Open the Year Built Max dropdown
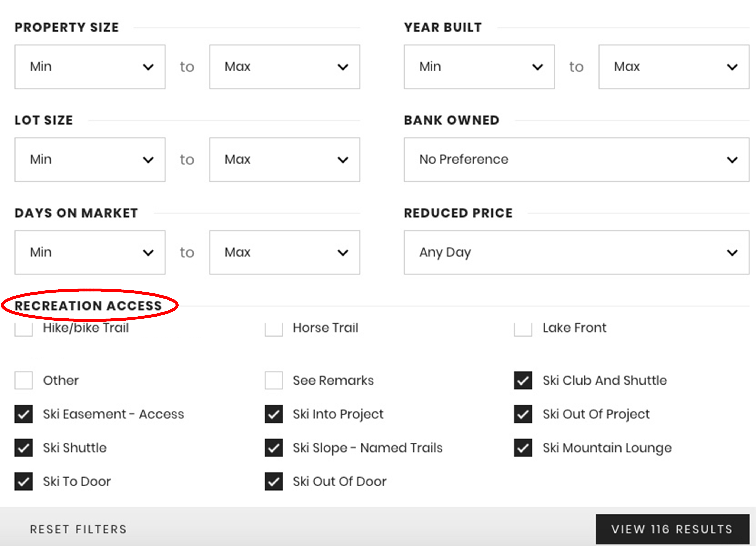 pos(673,66)
